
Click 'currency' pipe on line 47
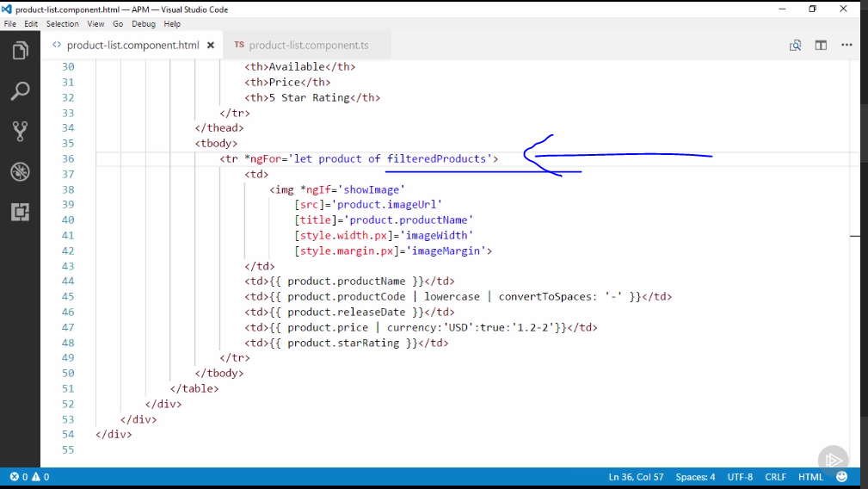click(411, 328)
